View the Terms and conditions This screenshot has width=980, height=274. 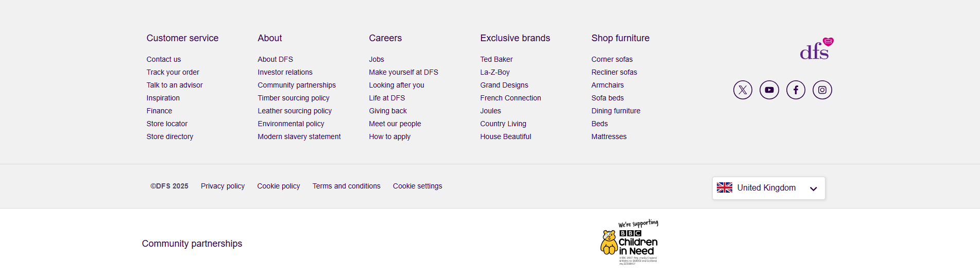[346, 186]
